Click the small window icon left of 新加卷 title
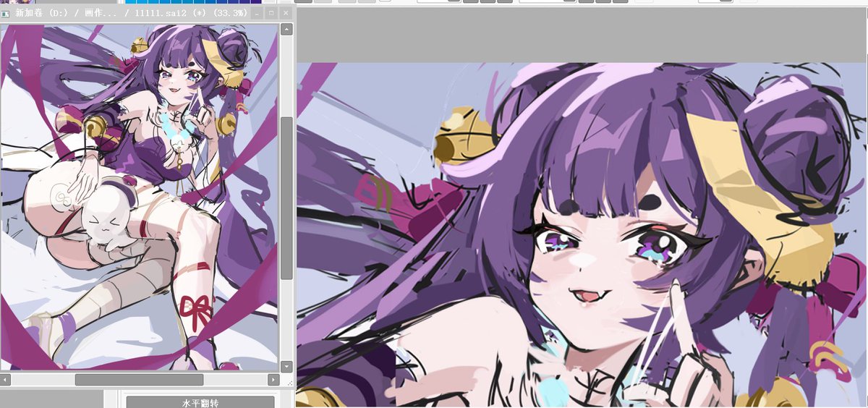868x408 pixels. [6, 13]
